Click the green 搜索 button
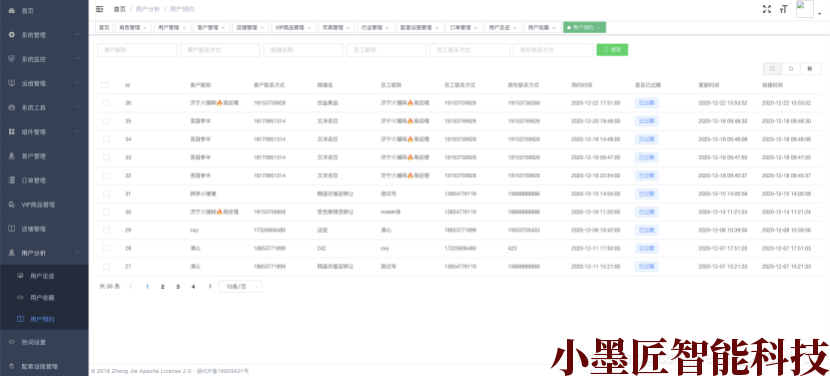The height and width of the screenshot is (376, 830). [612, 50]
